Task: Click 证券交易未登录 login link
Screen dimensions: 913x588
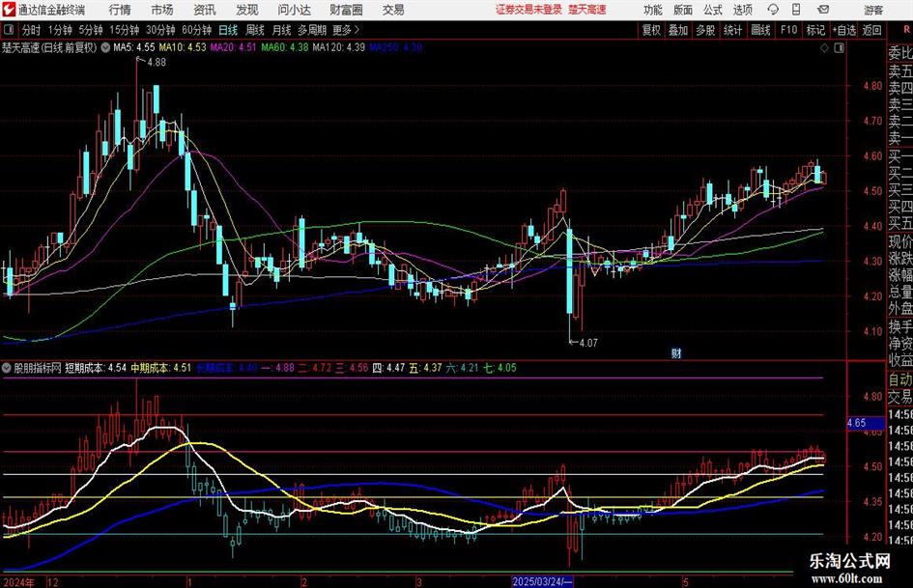Action: [528, 10]
